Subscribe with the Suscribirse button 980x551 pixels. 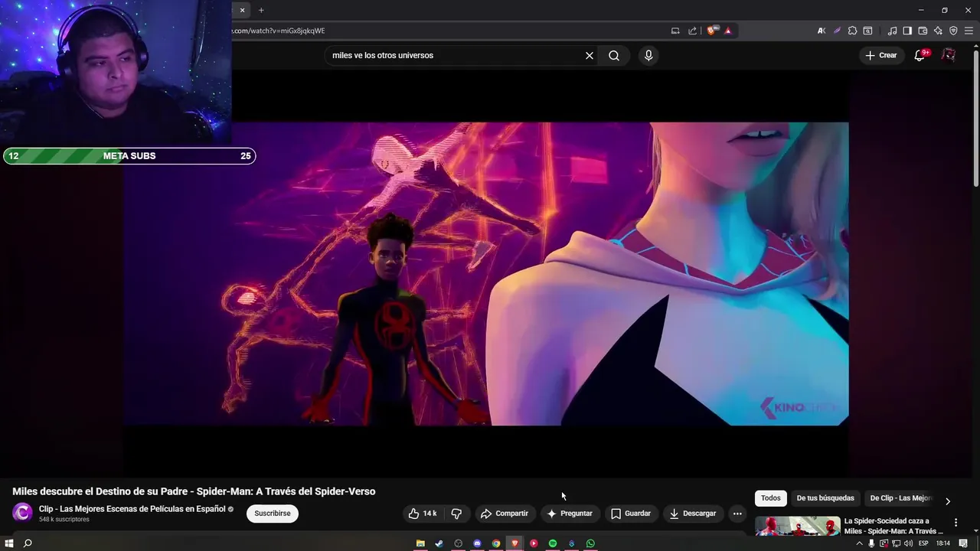pyautogui.click(x=273, y=514)
